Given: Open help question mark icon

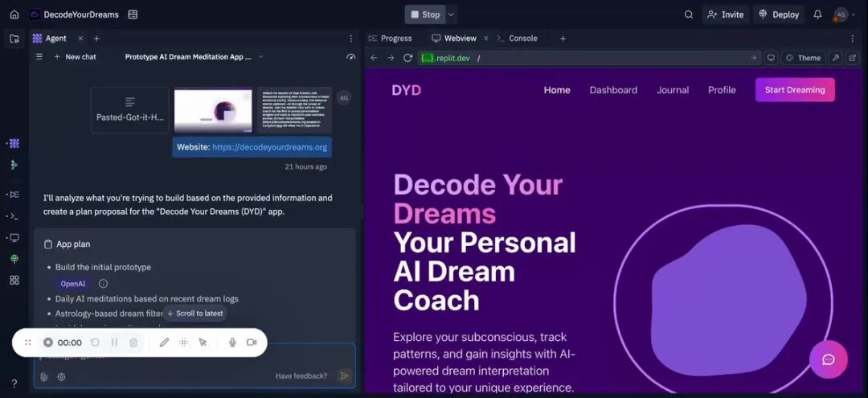Looking at the screenshot, I should point(14,383).
